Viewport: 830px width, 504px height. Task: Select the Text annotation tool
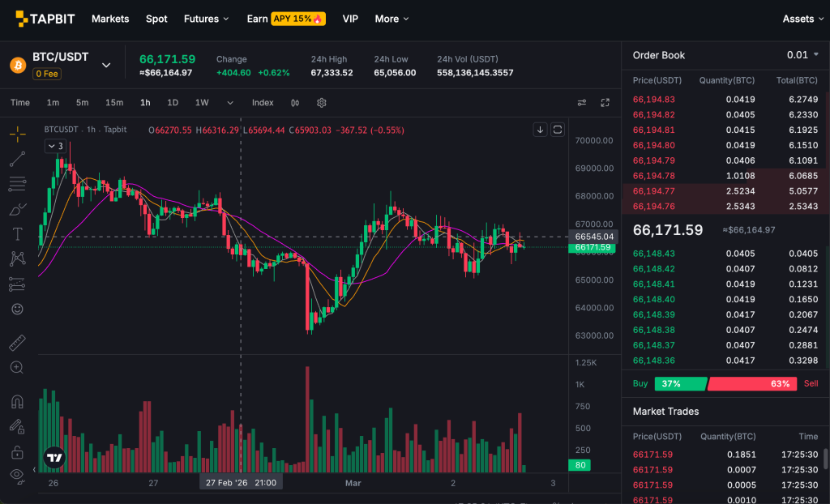tap(17, 234)
